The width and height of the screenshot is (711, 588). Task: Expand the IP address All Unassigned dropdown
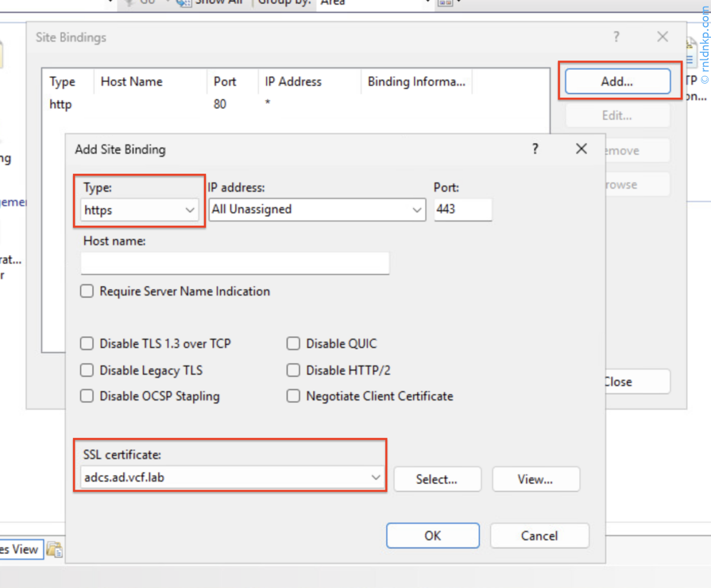click(317, 210)
